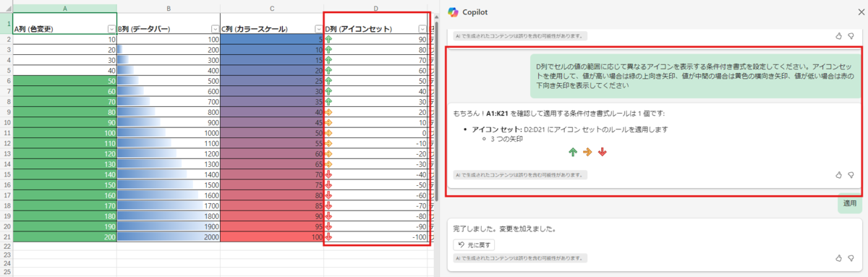Click the green up arrow in row 5, column D
Viewport: 868px width, 277px height.
coord(328,71)
